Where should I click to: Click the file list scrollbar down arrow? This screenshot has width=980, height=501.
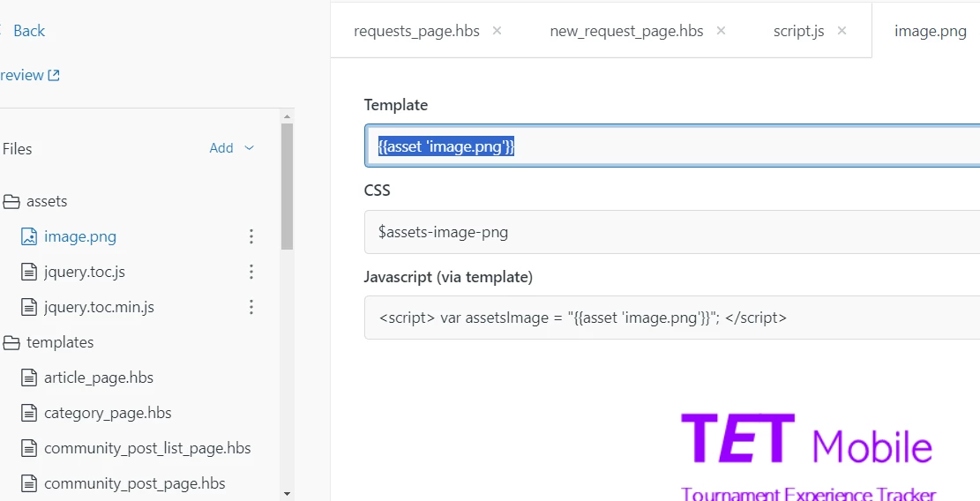287,494
